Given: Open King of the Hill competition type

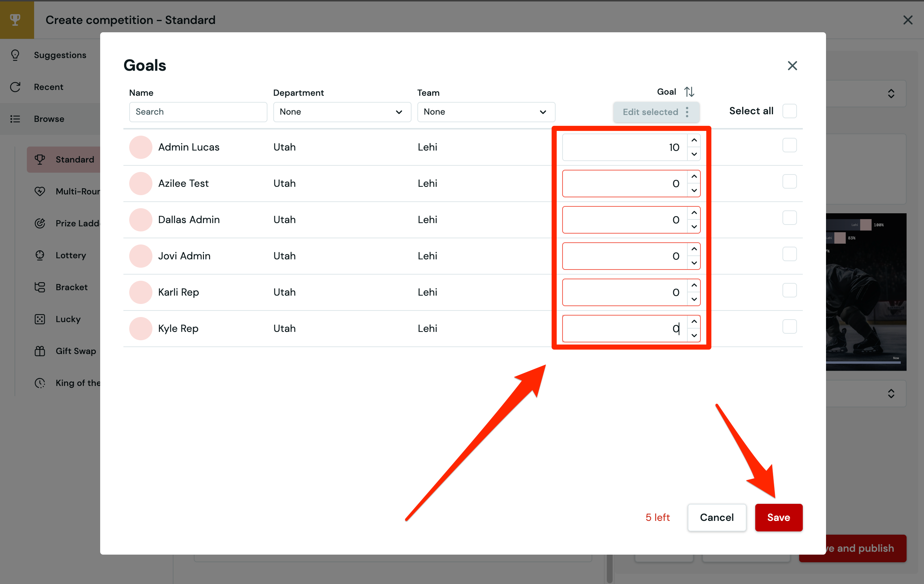Looking at the screenshot, I should (x=40, y=383).
